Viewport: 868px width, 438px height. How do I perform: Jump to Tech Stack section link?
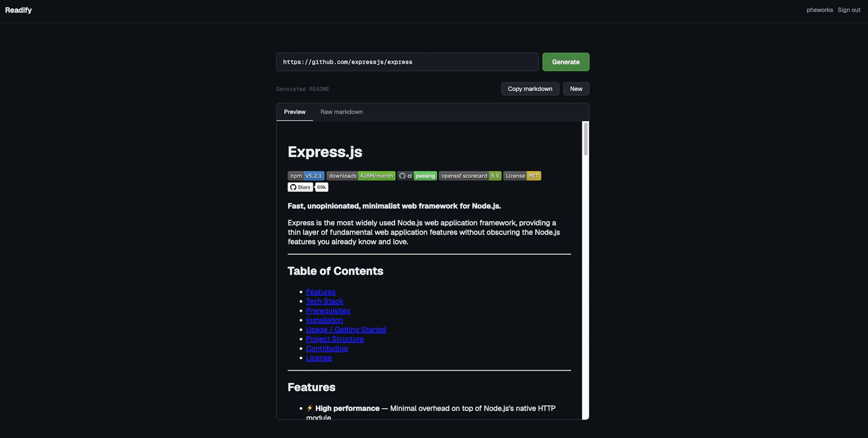tap(324, 301)
